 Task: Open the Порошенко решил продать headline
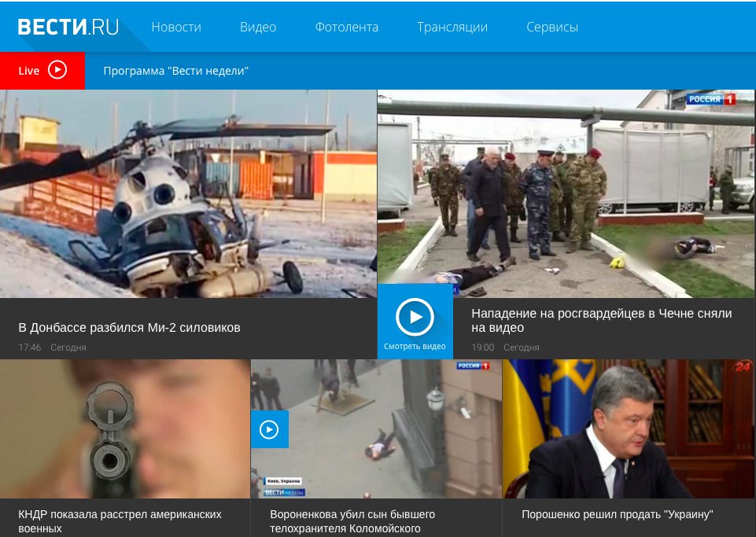pyautogui.click(x=617, y=514)
